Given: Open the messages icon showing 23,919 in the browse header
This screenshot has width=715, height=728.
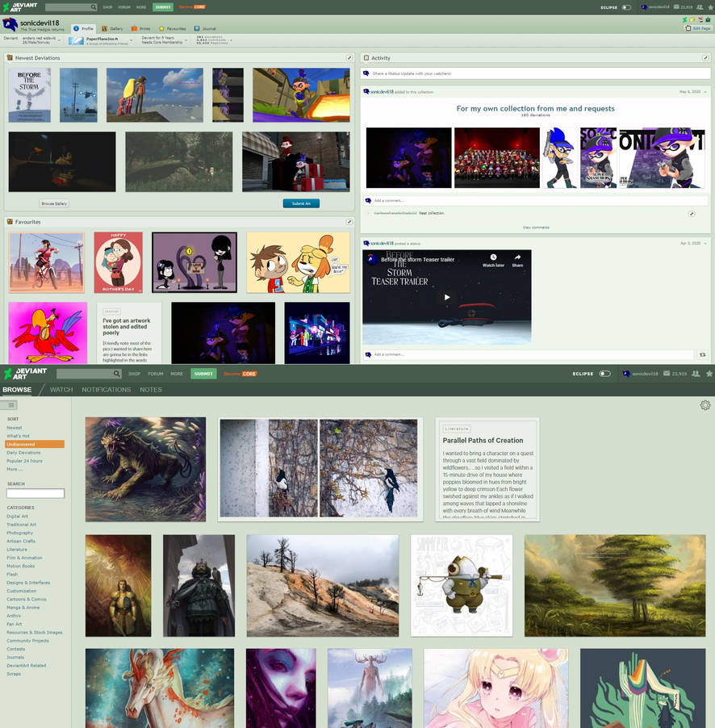Looking at the screenshot, I should (675, 374).
